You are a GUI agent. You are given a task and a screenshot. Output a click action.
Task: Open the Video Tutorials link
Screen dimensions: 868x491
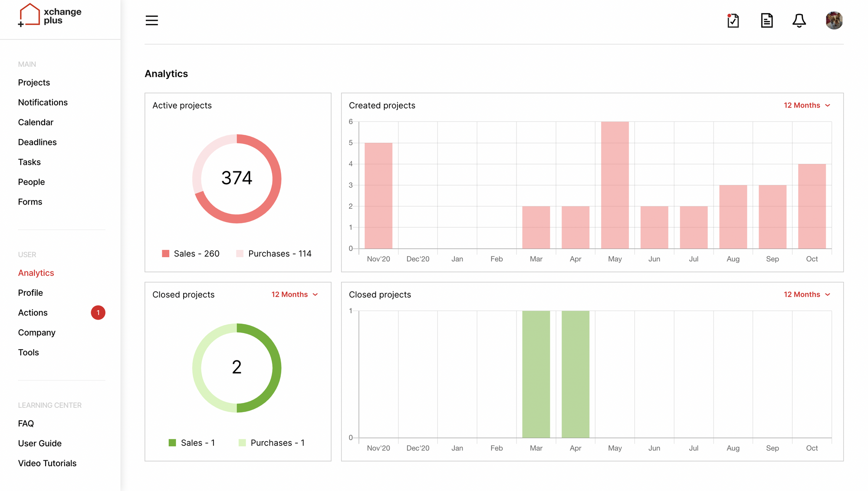(47, 463)
